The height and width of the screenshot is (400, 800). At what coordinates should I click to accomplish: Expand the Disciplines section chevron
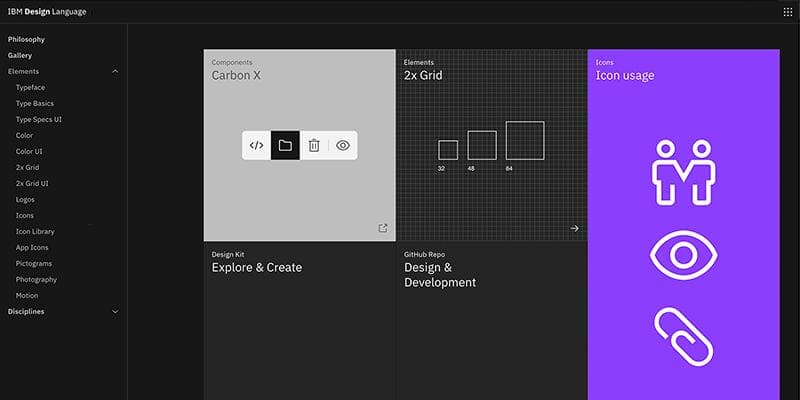[115, 312]
